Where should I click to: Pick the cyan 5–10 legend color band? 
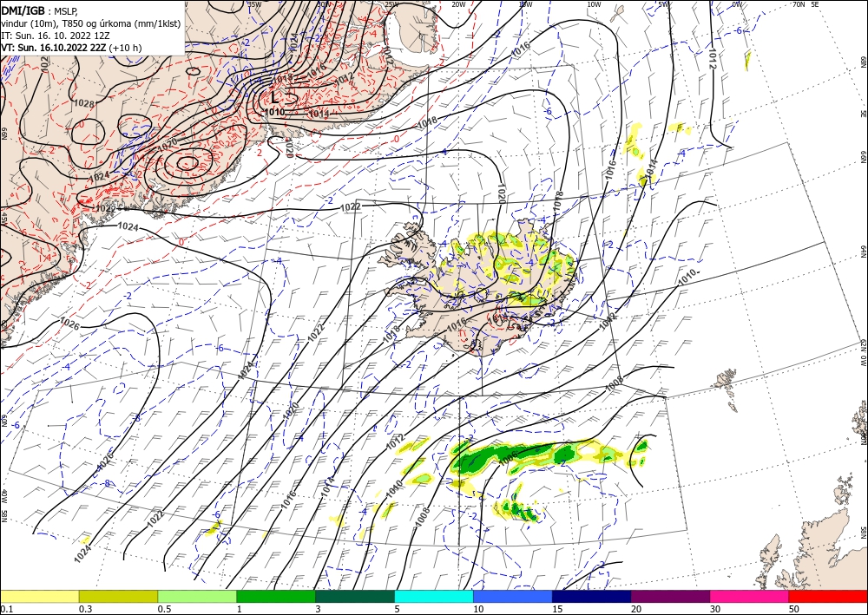tap(434, 596)
